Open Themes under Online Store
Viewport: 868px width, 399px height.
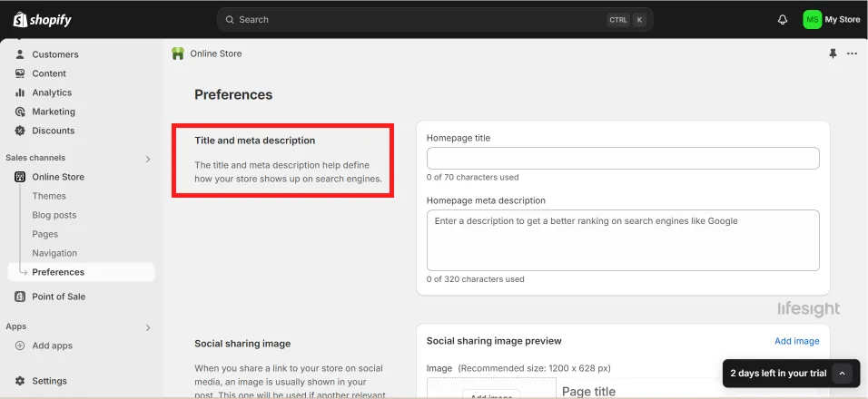tap(49, 196)
